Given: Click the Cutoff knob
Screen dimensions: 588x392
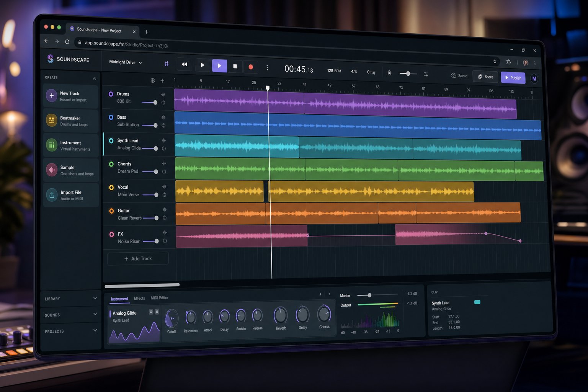Looking at the screenshot, I should pos(171,318).
